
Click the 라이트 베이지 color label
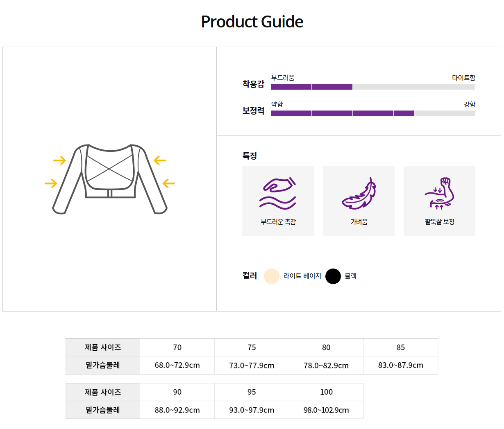click(302, 276)
